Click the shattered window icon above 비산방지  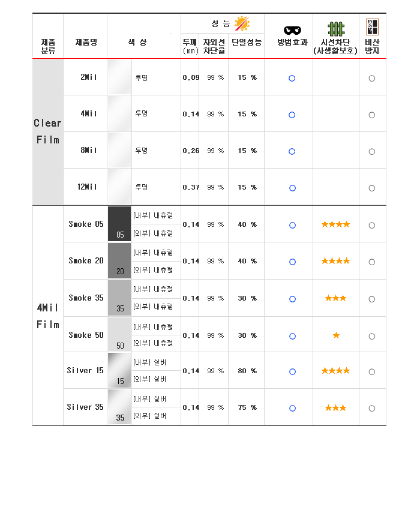(x=372, y=26)
